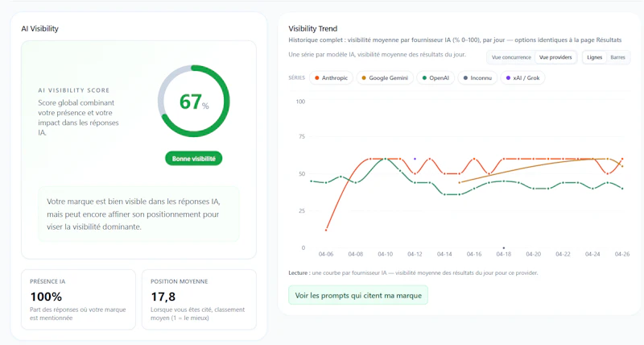The image size is (644, 345).
Task: Click the 'Lorsque vous êtes cité' caption text
Action: pyautogui.click(x=197, y=314)
